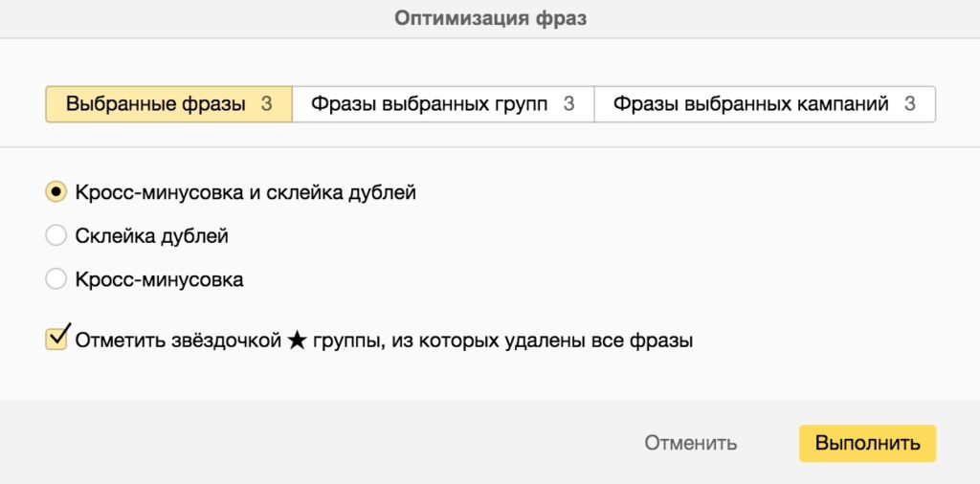Select the Фразы выбранных кампаний tab
Image resolution: width=980 pixels, height=484 pixels.
pyautogui.click(x=751, y=104)
